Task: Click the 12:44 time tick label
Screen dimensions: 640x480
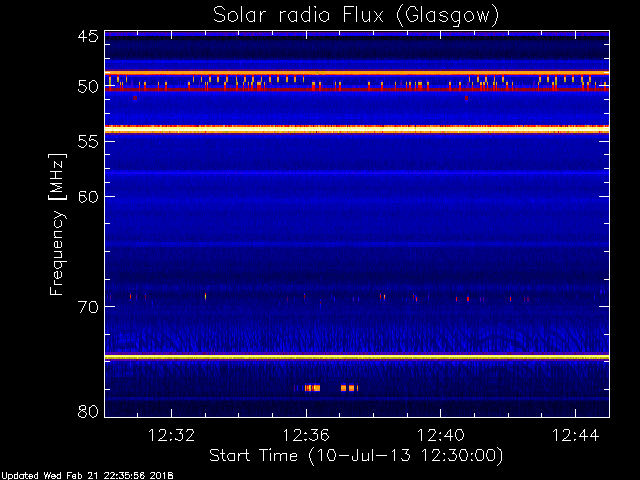Action: [x=575, y=435]
